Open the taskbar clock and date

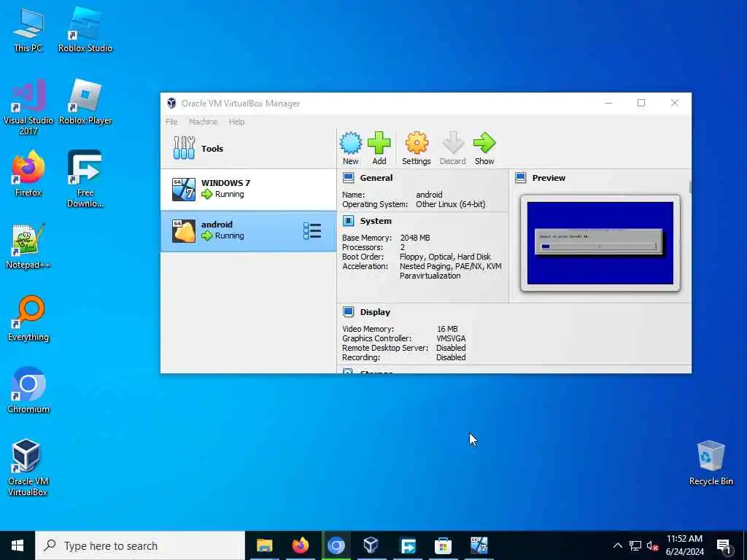pyautogui.click(x=684, y=545)
